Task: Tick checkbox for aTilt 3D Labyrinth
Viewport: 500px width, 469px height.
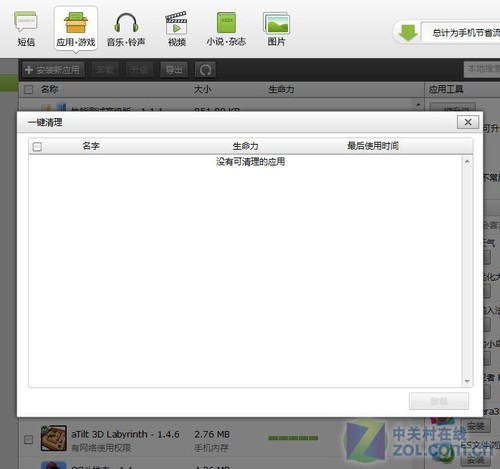Action: [29, 439]
